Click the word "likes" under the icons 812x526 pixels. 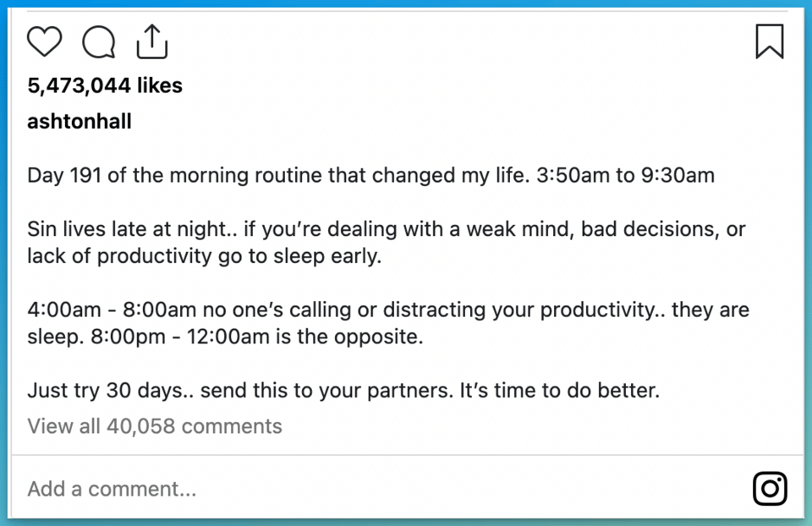pyautogui.click(x=160, y=85)
